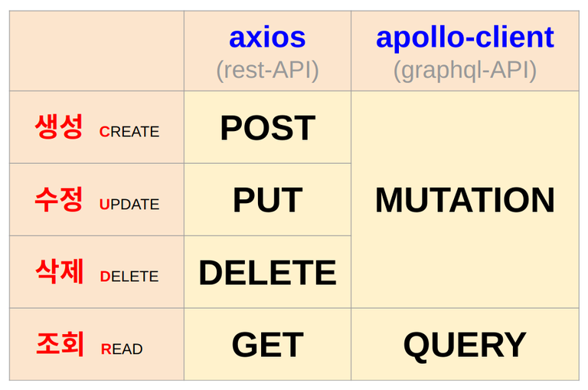Screen dimensions: 588x390
Task: Click the MUTATION cell
Action: point(465,200)
